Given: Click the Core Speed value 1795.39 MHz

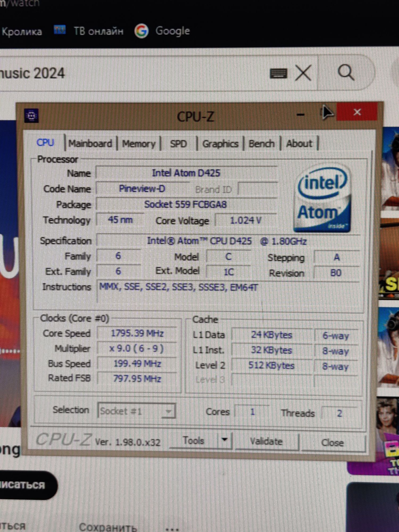Looking at the screenshot, I should 137,333.
